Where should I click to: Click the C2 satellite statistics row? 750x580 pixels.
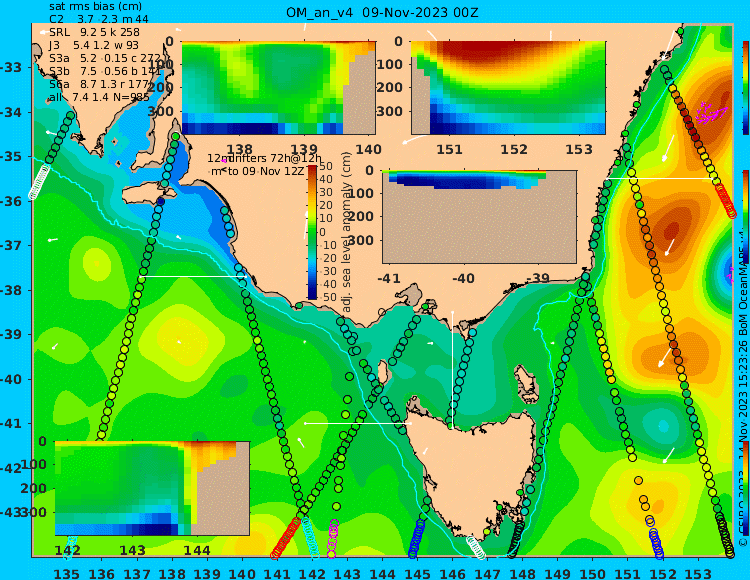tap(99, 20)
